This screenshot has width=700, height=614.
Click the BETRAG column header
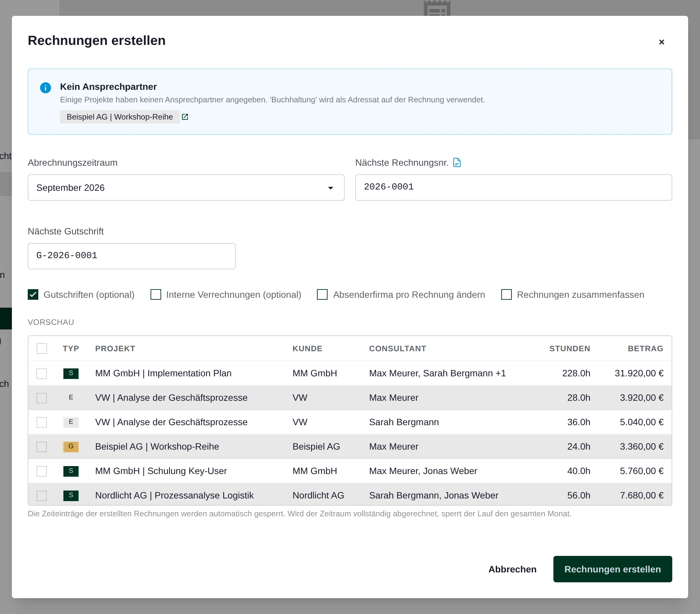tap(645, 349)
